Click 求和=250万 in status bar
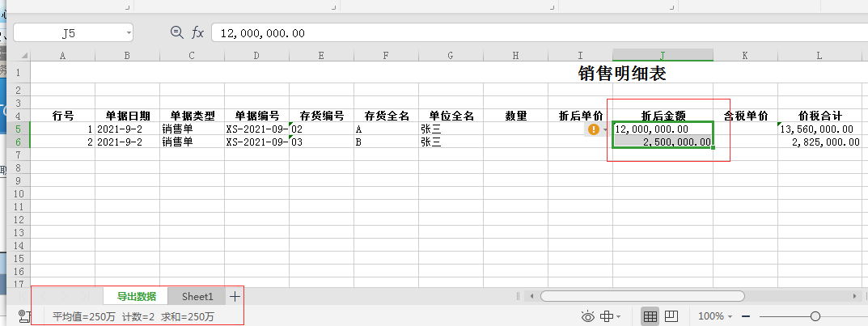Viewport: 868px width, 326px height. coord(188,317)
